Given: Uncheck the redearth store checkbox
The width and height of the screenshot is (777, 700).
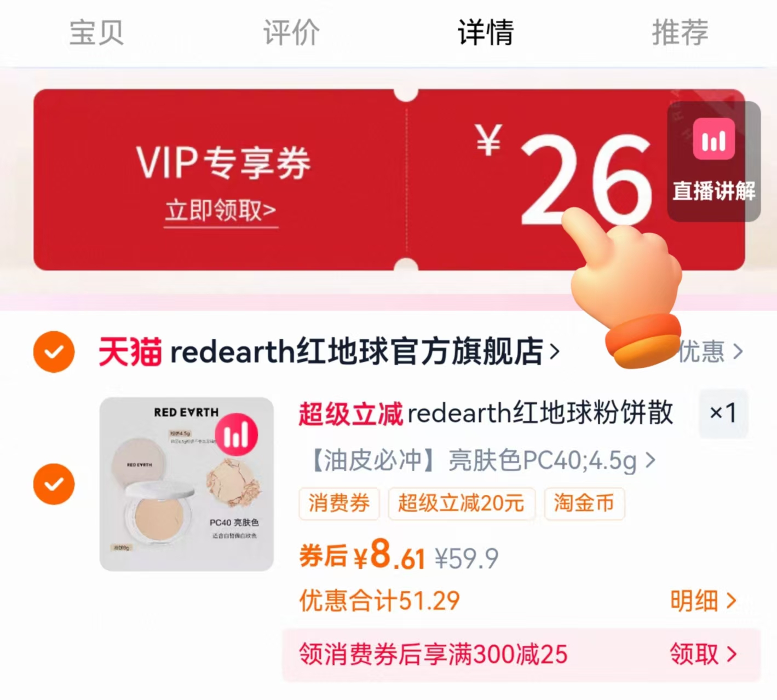Looking at the screenshot, I should (54, 351).
